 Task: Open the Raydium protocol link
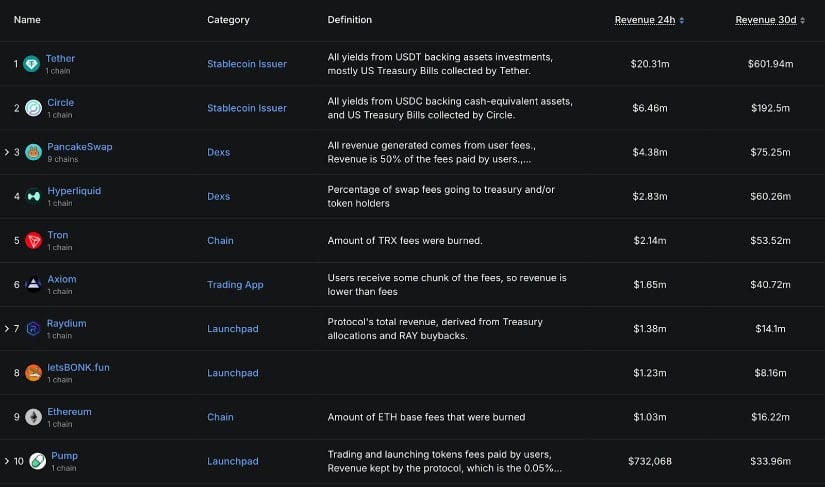(x=66, y=323)
